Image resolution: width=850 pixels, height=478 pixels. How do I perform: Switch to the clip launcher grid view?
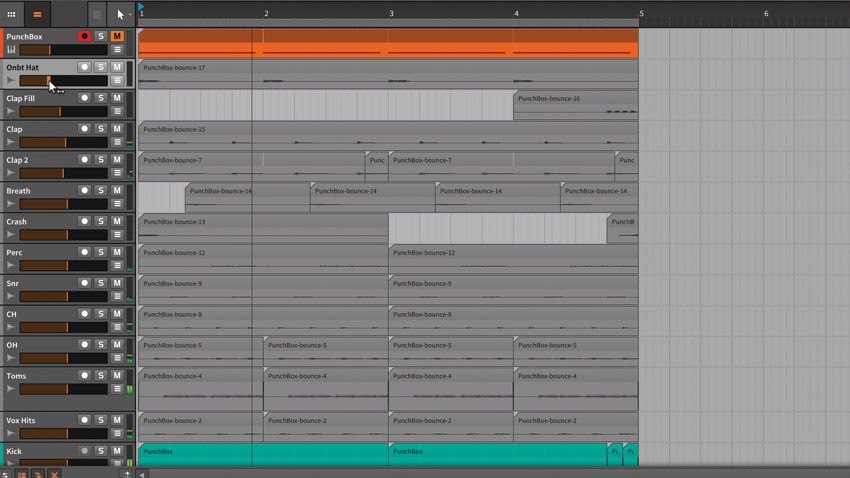click(x=11, y=15)
